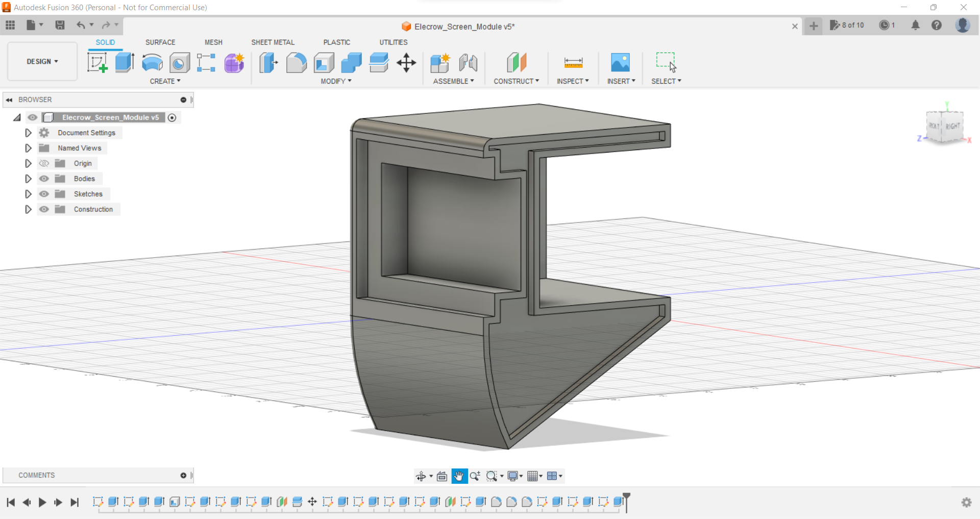Toggle visibility of Bodies folder
The width and height of the screenshot is (980, 519).
(44, 179)
